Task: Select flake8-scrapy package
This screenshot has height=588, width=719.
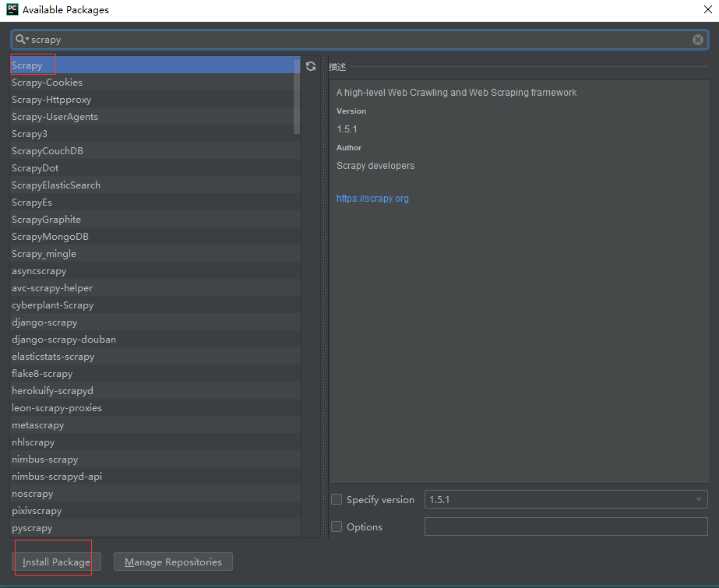Action: coord(155,374)
